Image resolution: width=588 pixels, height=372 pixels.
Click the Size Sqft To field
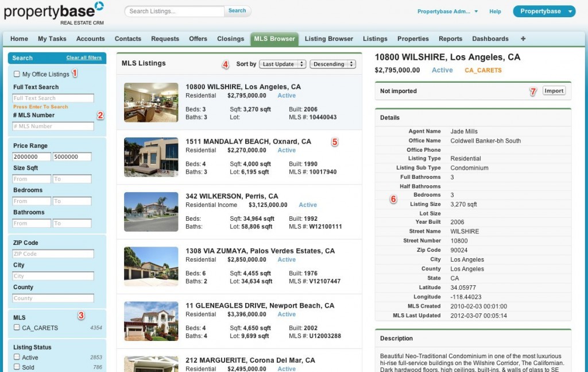72,179
